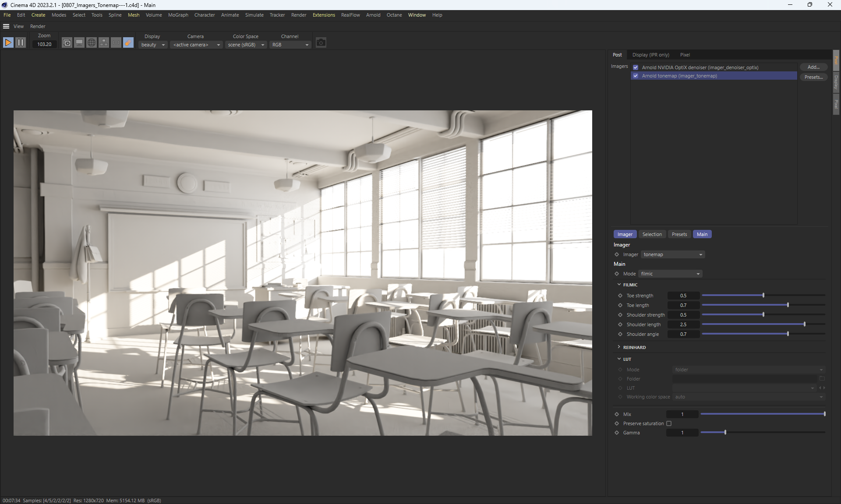The width and height of the screenshot is (841, 504).
Task: Click the three-squares hierarchy toolbar icon
Action: pos(104,42)
